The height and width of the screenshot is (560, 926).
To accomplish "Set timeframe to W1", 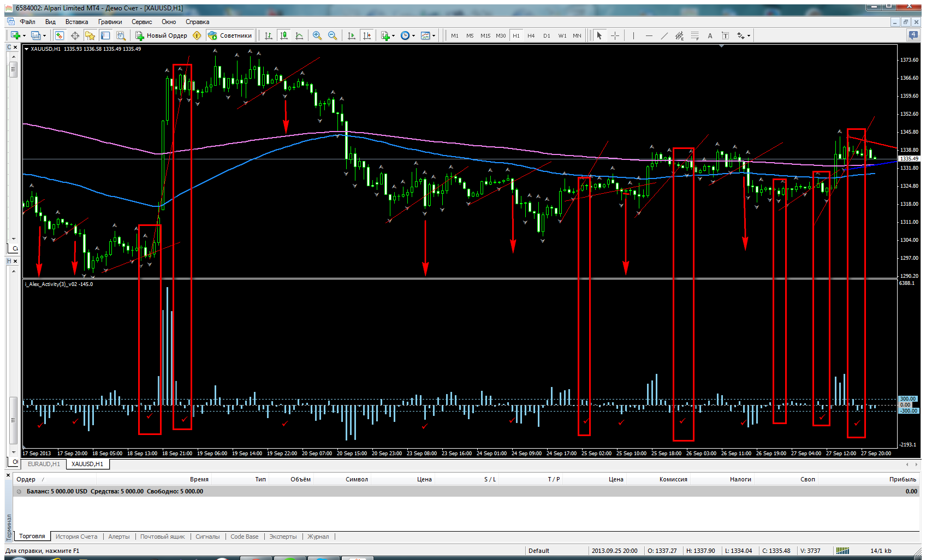I will point(562,35).
